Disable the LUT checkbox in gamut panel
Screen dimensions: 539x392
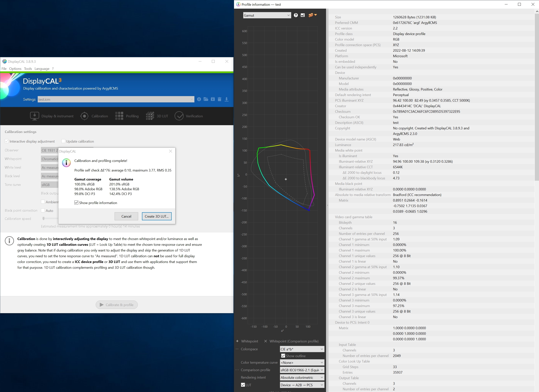[x=243, y=385]
